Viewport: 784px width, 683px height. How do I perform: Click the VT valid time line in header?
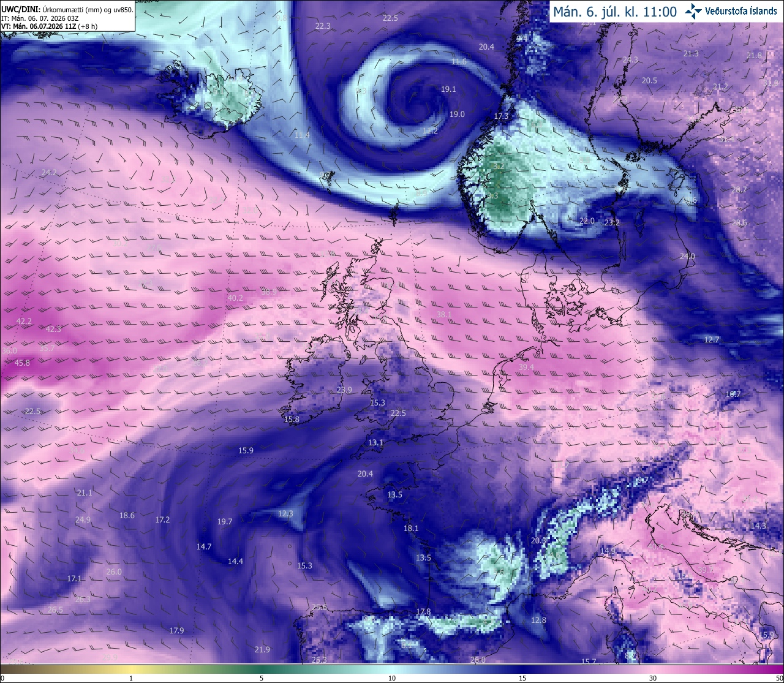pos(51,26)
